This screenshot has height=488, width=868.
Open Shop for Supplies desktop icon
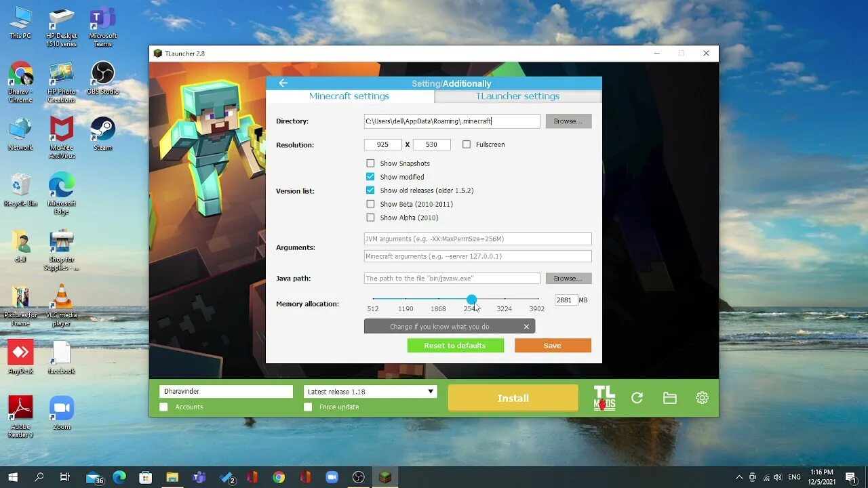(x=62, y=250)
